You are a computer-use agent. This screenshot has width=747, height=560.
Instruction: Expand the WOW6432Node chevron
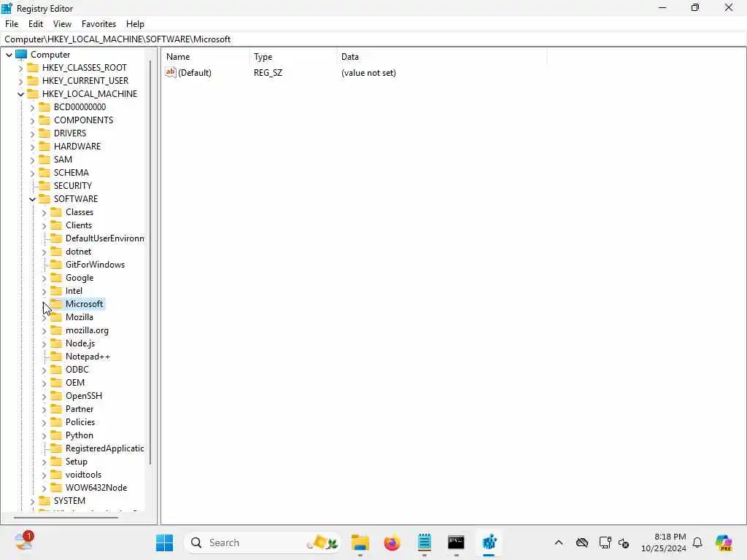[x=44, y=488]
